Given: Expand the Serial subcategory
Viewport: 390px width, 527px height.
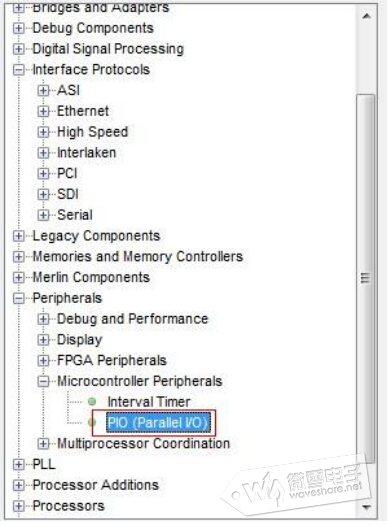Looking at the screenshot, I should [43, 215].
